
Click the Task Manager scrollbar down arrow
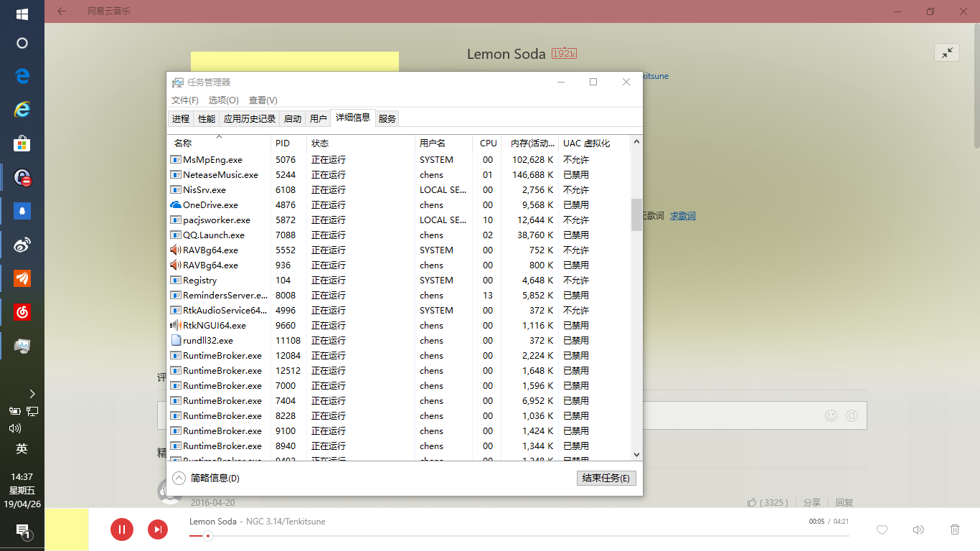point(636,454)
